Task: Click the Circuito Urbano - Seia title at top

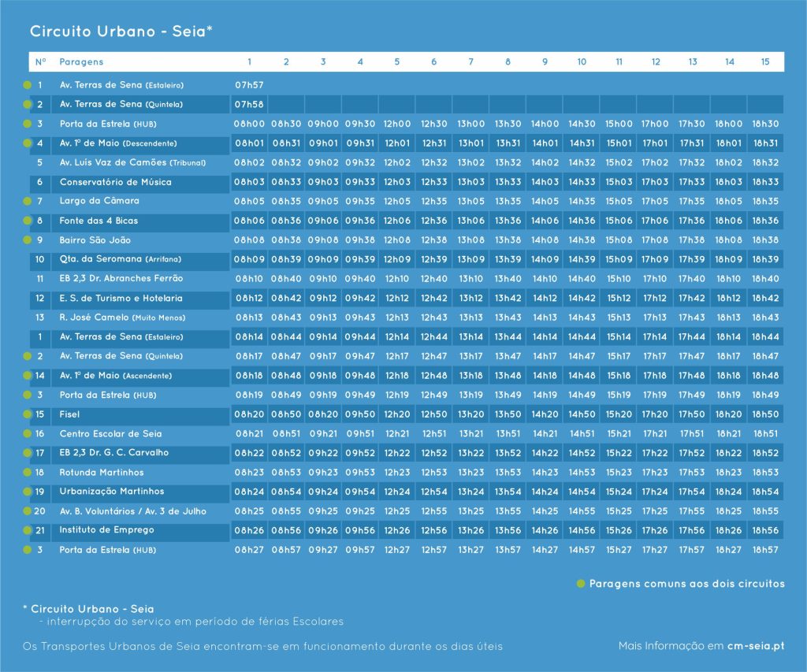Action: click(x=121, y=32)
